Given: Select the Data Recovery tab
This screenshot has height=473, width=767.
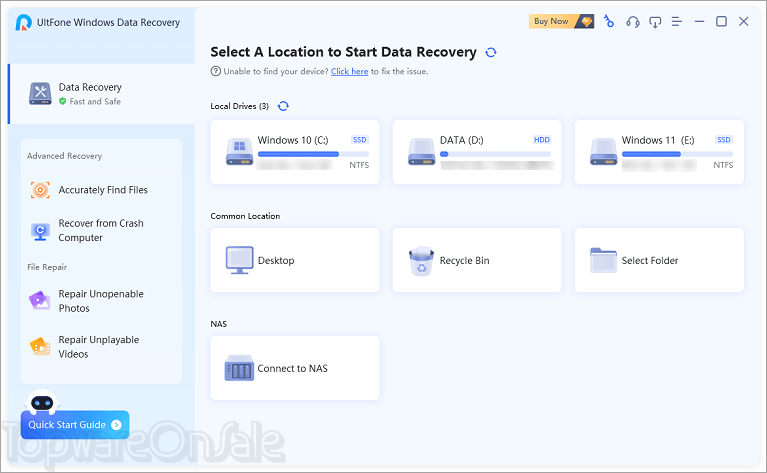Looking at the screenshot, I should [x=102, y=94].
